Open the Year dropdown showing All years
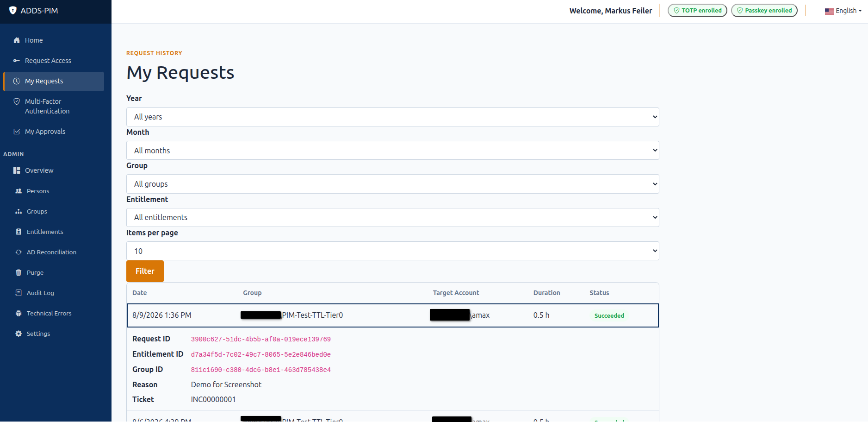This screenshot has height=422, width=868. click(x=392, y=117)
